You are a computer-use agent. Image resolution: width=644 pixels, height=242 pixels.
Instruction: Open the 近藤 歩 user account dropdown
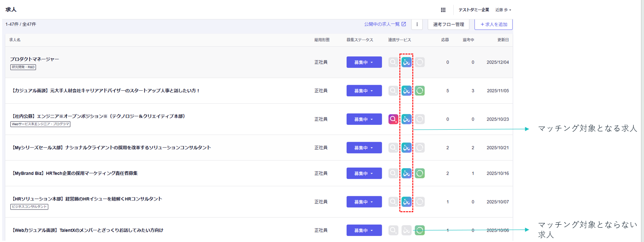[x=503, y=10]
